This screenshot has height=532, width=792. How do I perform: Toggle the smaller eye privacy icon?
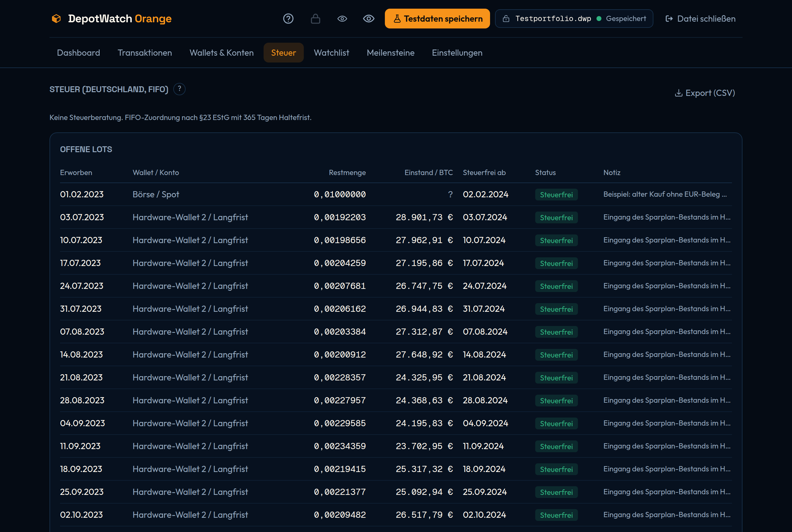[x=342, y=19]
